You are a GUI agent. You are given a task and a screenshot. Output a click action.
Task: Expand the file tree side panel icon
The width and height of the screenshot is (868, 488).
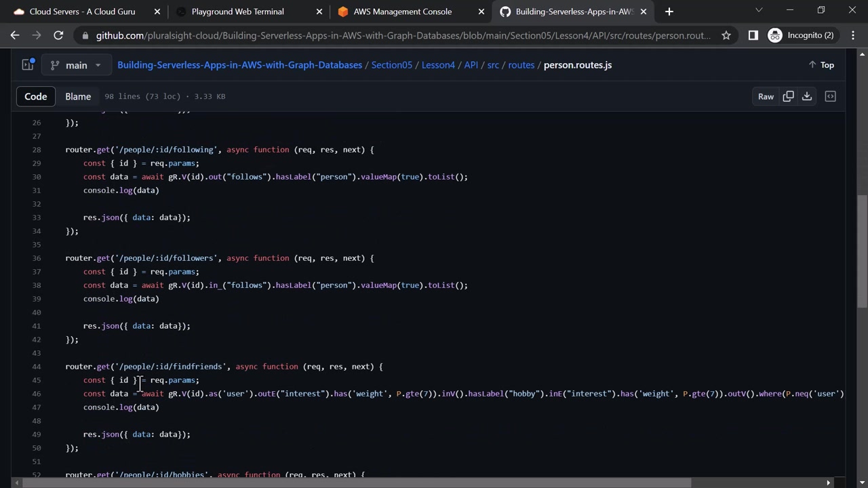coord(28,65)
